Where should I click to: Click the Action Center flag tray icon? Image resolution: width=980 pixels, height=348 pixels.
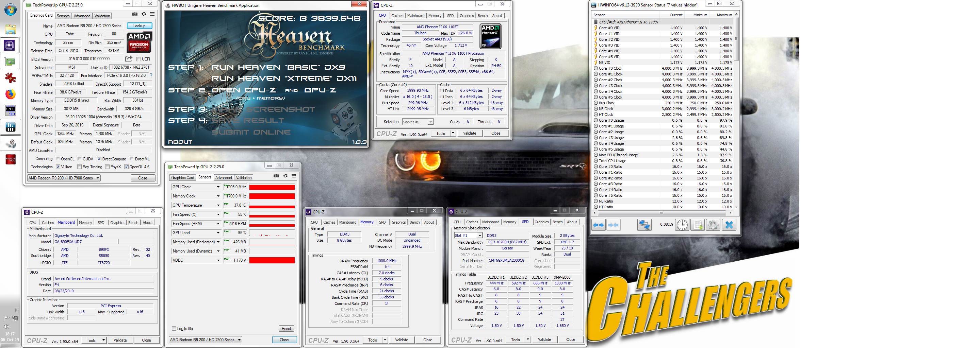pyautogui.click(x=6, y=318)
